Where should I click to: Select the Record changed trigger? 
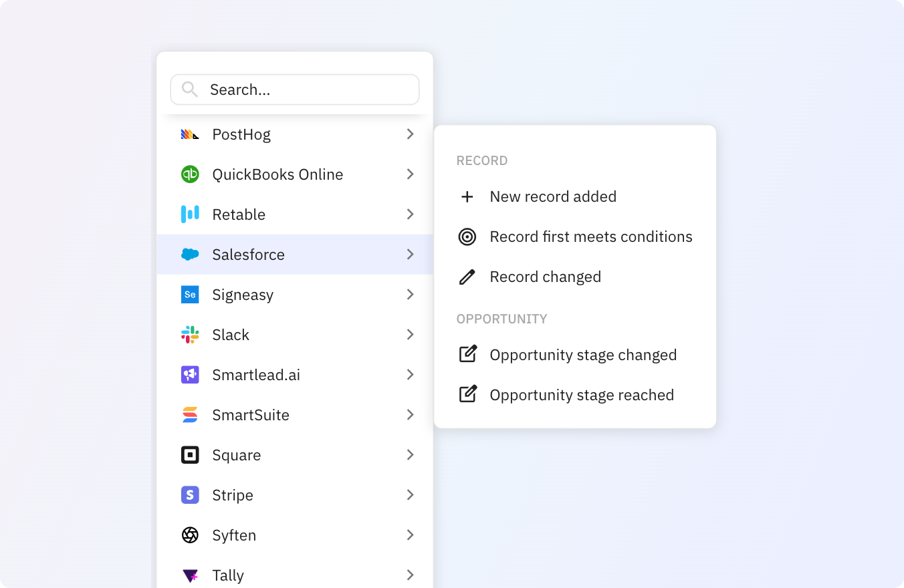[x=575, y=277]
